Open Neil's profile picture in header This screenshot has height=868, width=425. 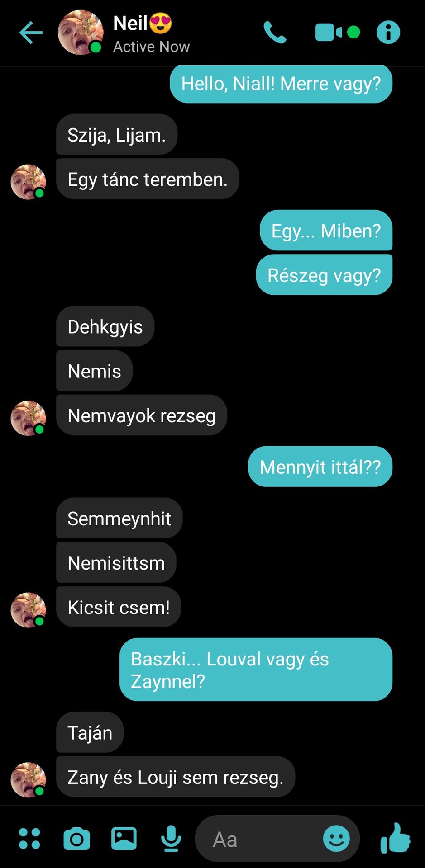(81, 33)
